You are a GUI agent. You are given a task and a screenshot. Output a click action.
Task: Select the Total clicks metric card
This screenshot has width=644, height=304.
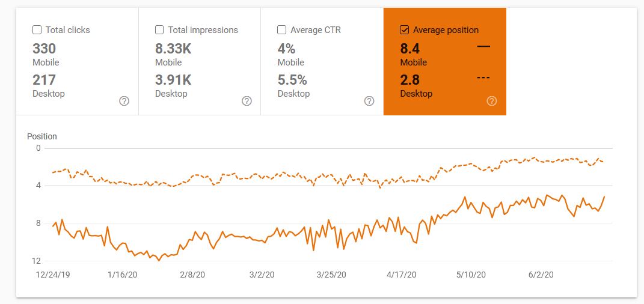pyautogui.click(x=77, y=61)
